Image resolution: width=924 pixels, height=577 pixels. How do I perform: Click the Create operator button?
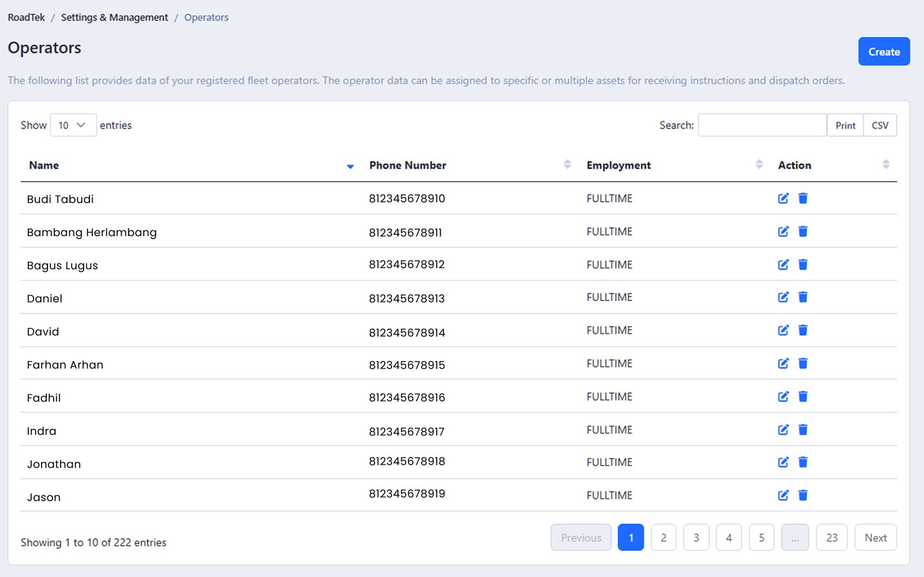tap(884, 51)
